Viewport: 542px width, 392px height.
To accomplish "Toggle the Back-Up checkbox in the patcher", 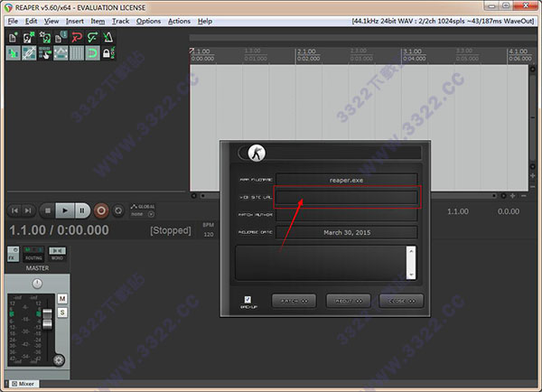I will coord(248,299).
